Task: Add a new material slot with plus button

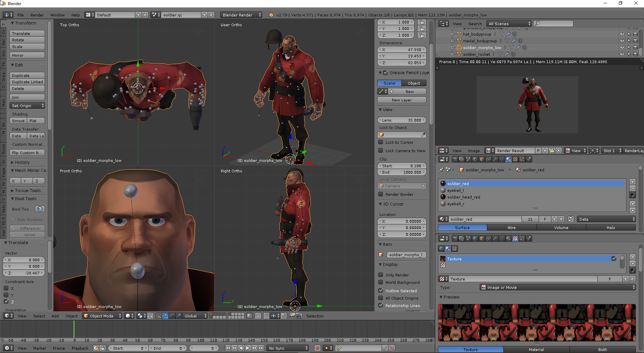Action: [x=632, y=182]
